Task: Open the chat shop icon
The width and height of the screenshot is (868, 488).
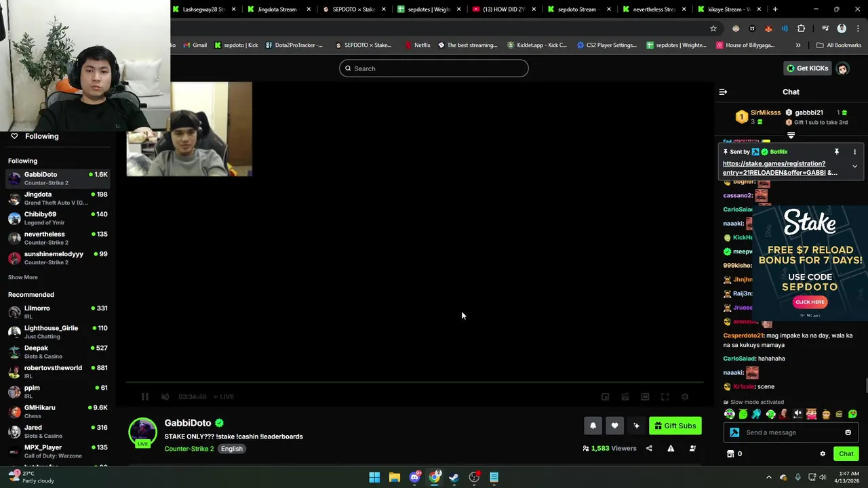Action: coord(730,454)
